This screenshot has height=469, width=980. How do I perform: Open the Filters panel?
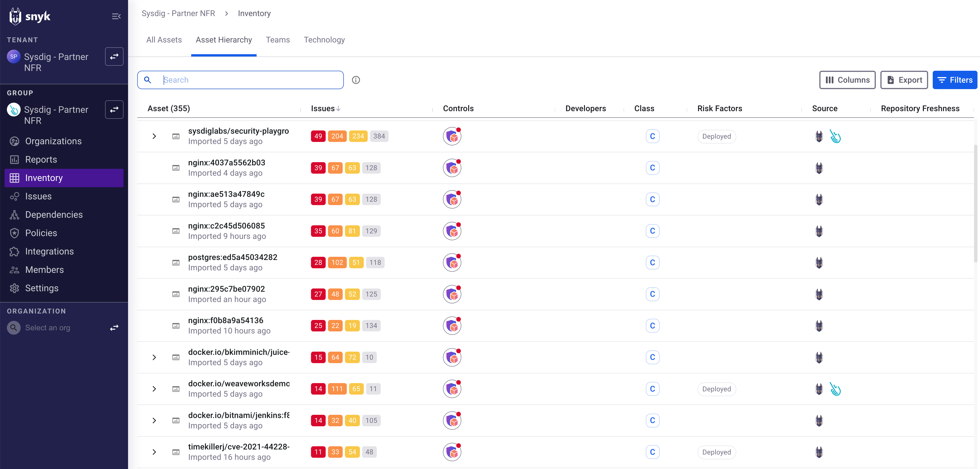955,80
